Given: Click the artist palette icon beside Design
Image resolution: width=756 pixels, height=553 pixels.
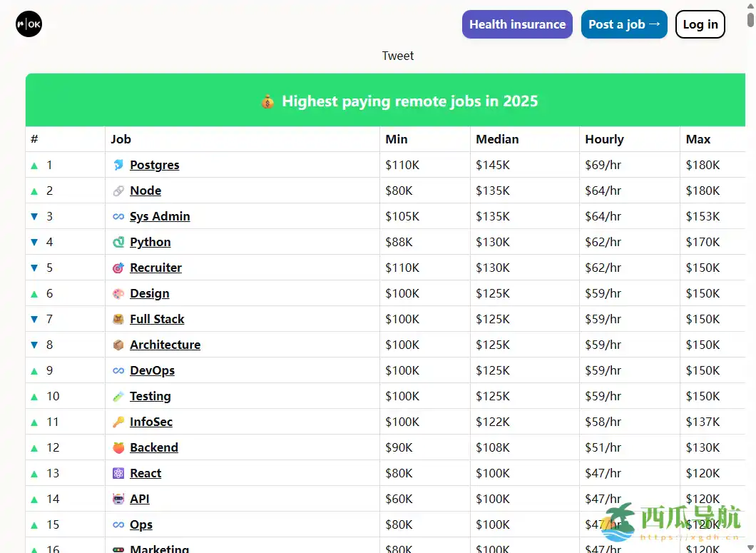Looking at the screenshot, I should 118,293.
